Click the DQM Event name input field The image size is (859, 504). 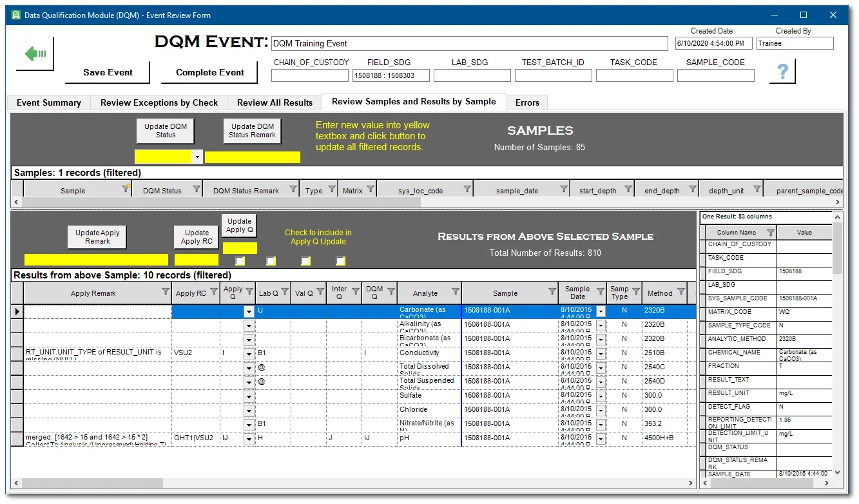(x=470, y=44)
